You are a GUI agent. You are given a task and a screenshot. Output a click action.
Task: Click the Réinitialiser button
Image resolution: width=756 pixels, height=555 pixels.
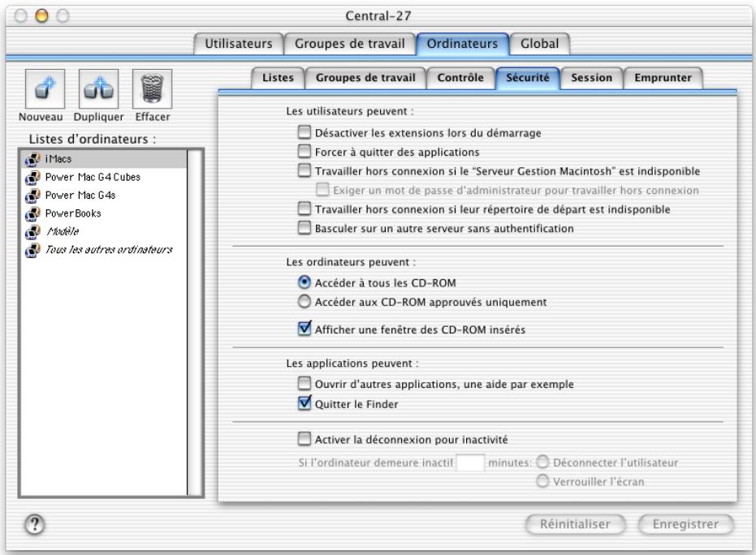tap(575, 524)
